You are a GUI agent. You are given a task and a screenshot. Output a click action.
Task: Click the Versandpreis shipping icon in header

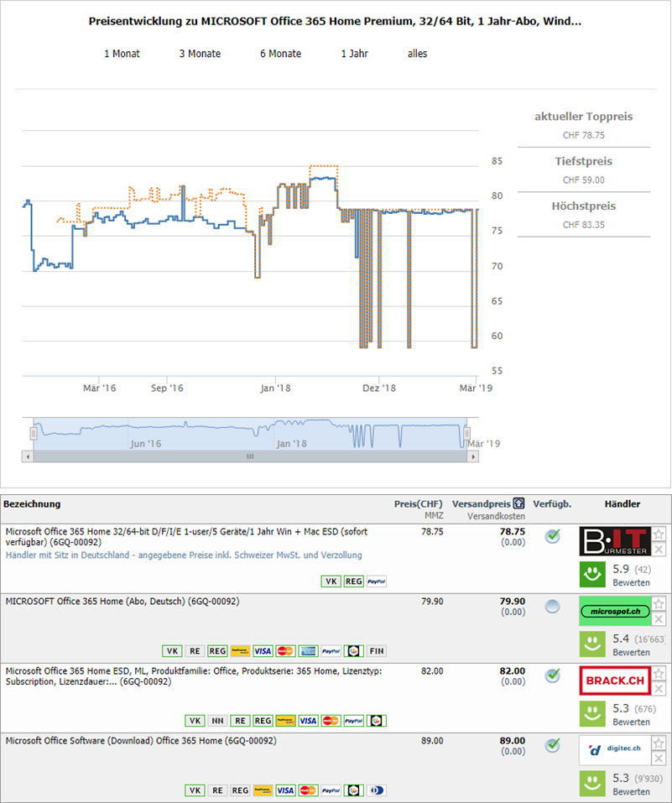coord(519,503)
